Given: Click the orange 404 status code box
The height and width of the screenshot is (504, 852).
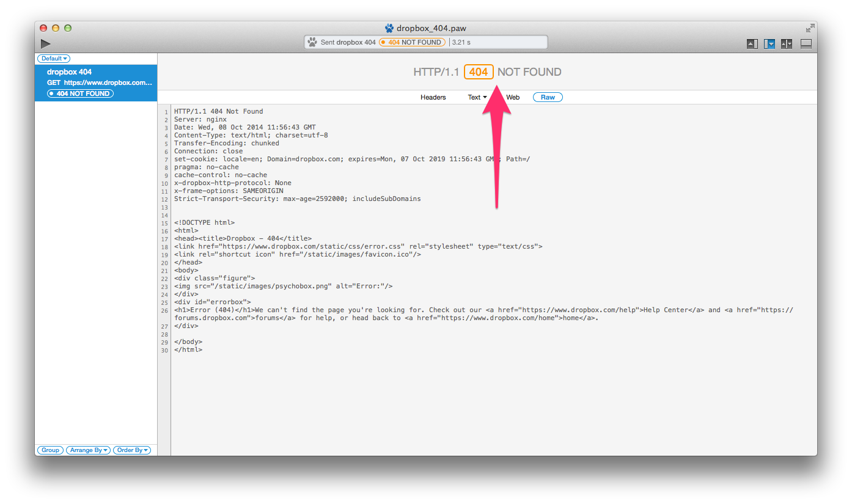Looking at the screenshot, I should 479,72.
